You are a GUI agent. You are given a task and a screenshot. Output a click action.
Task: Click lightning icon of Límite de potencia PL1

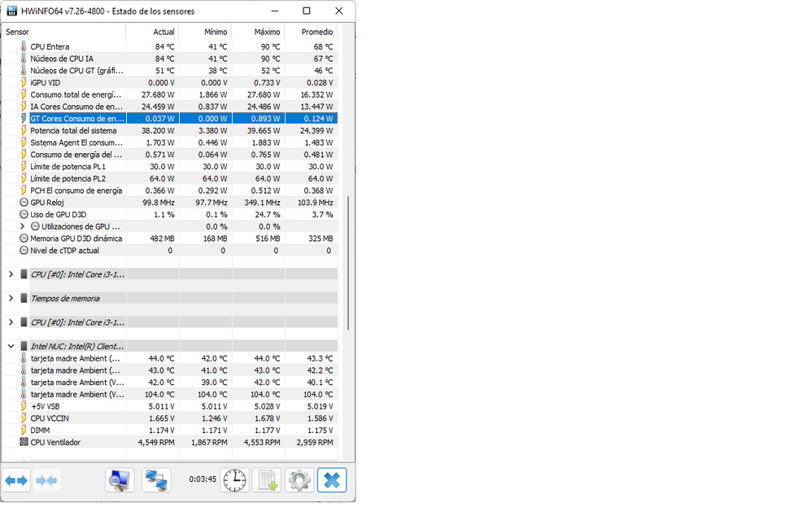tap(24, 166)
